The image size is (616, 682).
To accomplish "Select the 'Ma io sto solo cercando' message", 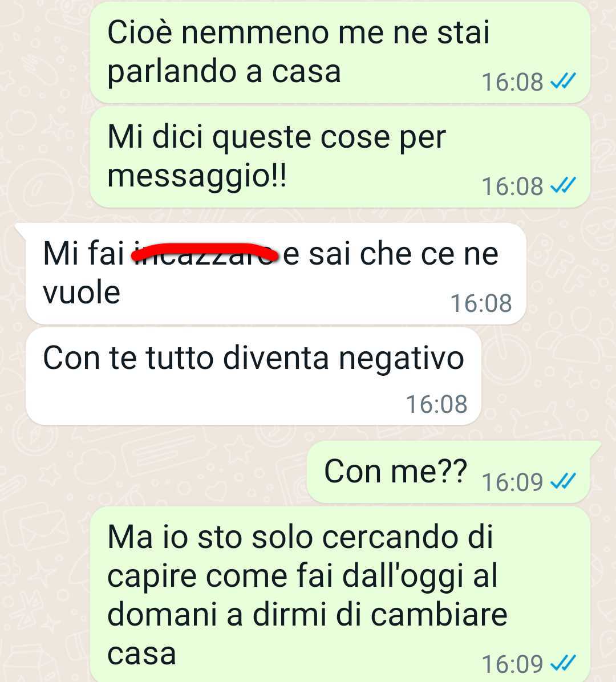I will click(x=340, y=594).
